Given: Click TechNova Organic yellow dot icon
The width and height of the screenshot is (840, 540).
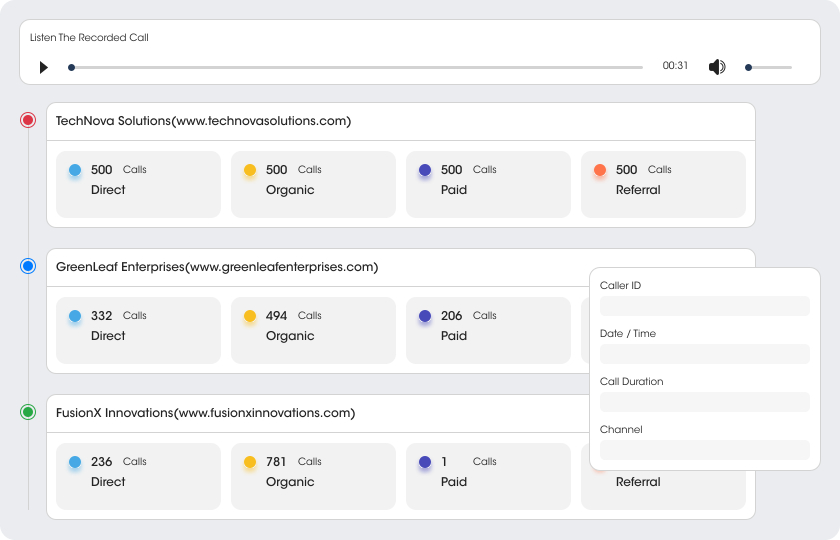Looking at the screenshot, I should [x=250, y=170].
